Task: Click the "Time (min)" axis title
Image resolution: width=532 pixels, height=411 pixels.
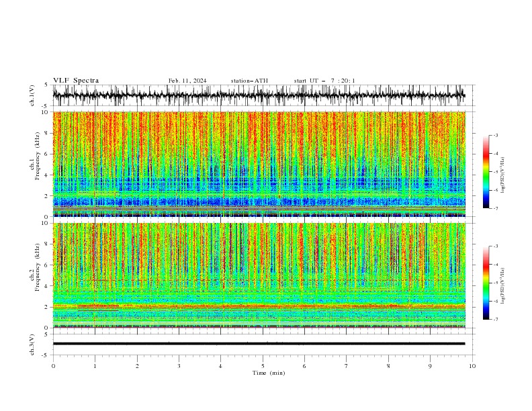Action: pyautogui.click(x=269, y=373)
